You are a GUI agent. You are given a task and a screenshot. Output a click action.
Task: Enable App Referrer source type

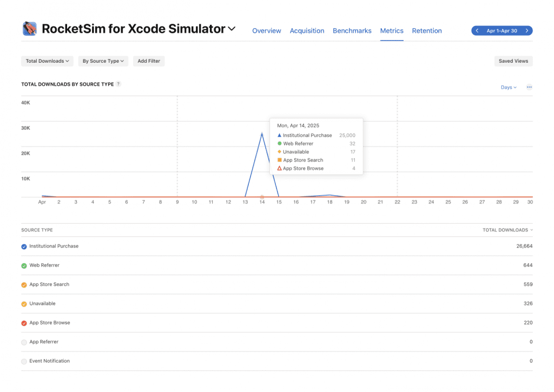(x=24, y=342)
